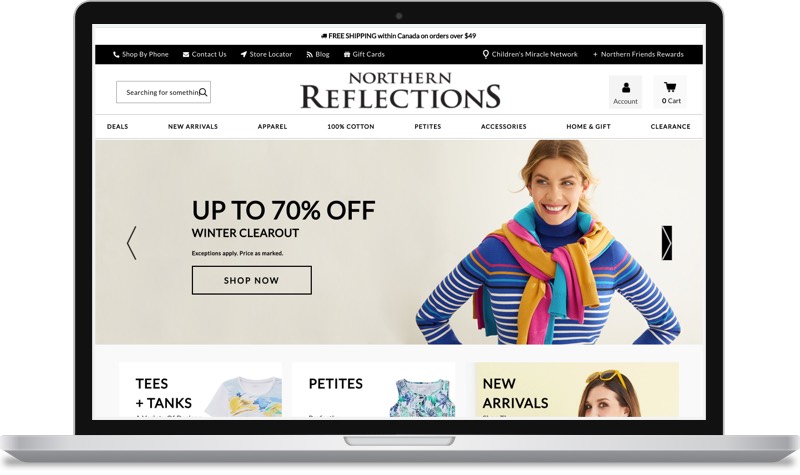
Task: Open the shopping cart icon
Action: point(670,87)
